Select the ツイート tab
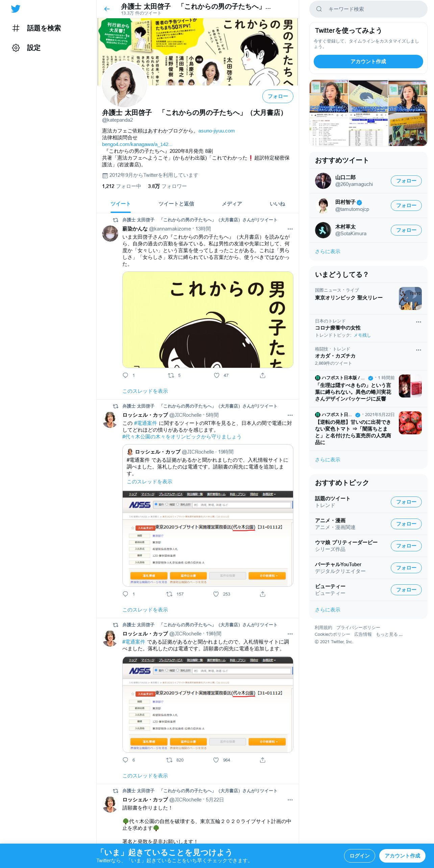Image resolution: width=434 pixels, height=868 pixels. (x=120, y=204)
